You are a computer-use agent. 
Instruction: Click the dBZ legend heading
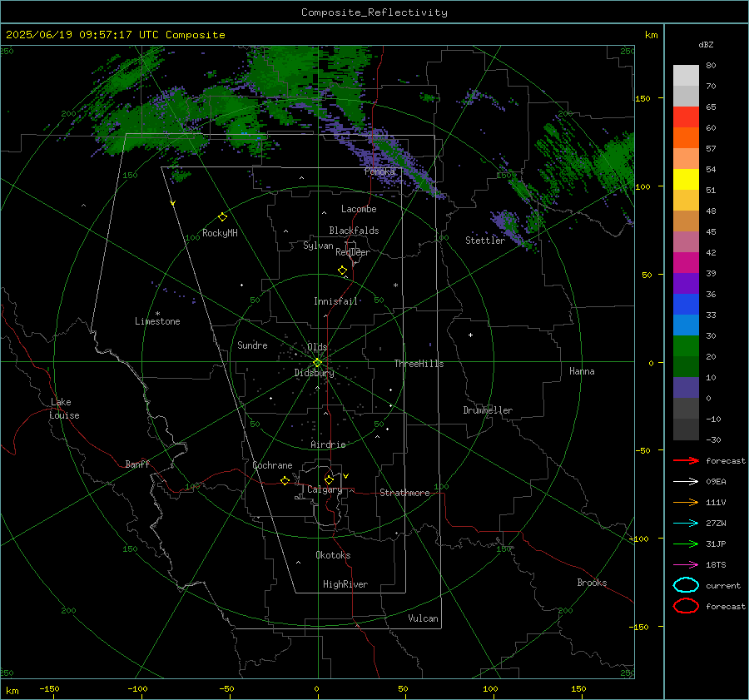(x=706, y=44)
